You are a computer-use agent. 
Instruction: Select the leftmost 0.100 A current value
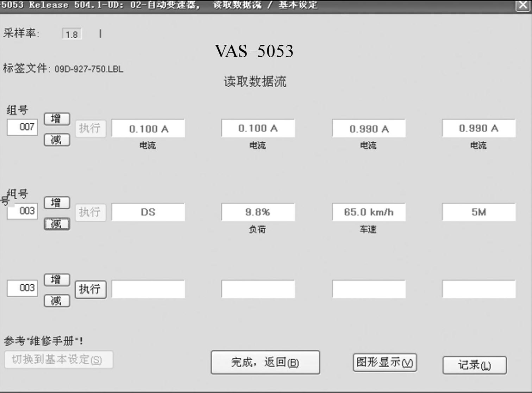pyautogui.click(x=148, y=128)
